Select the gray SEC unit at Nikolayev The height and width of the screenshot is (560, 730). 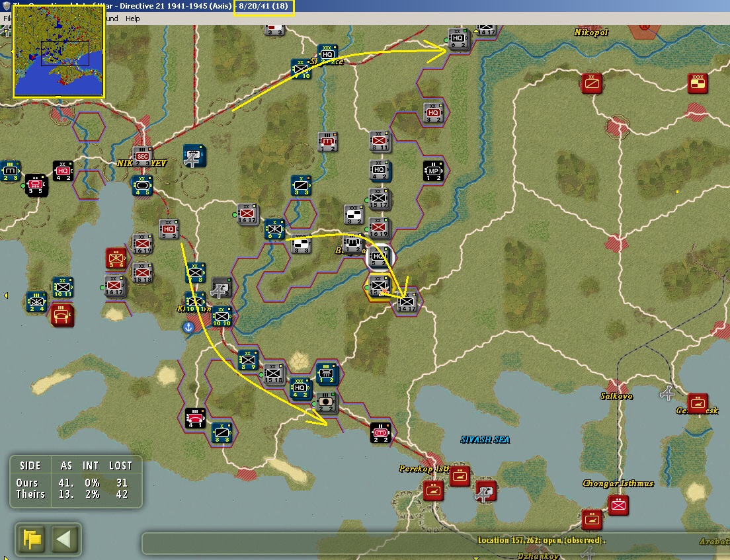tap(142, 157)
